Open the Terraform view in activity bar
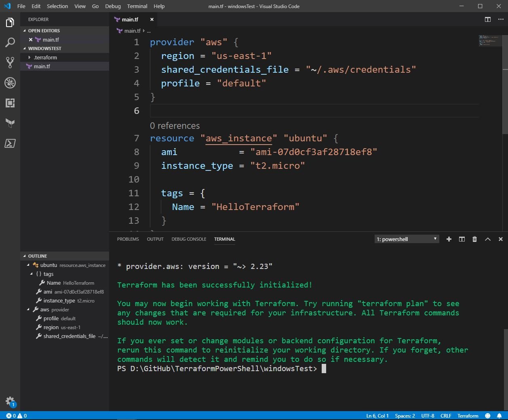The width and height of the screenshot is (508, 420). [x=10, y=123]
